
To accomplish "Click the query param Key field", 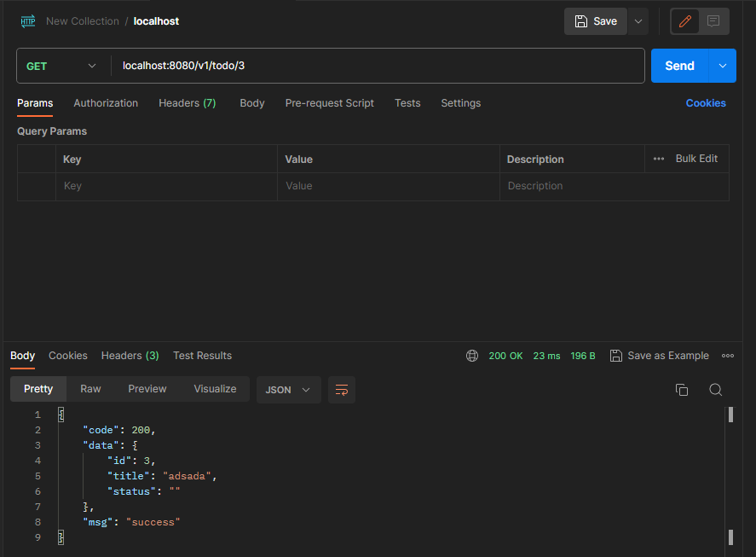I will [x=166, y=186].
